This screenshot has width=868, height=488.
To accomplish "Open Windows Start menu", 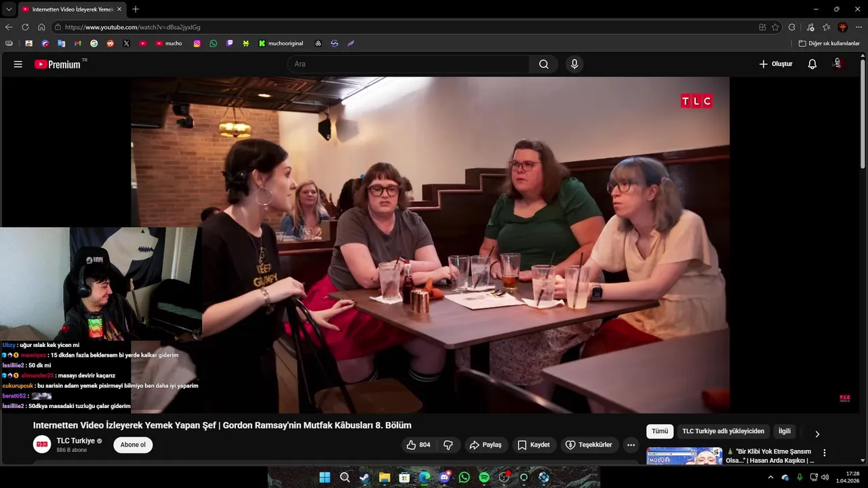I will [x=325, y=477].
